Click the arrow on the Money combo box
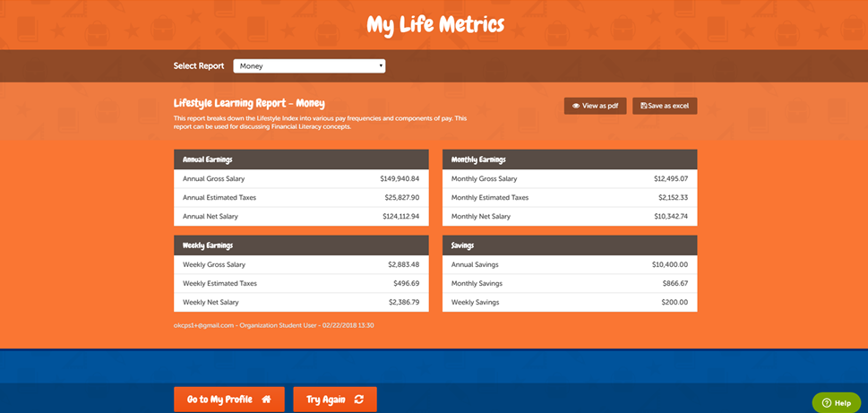The image size is (868, 413). 381,66
